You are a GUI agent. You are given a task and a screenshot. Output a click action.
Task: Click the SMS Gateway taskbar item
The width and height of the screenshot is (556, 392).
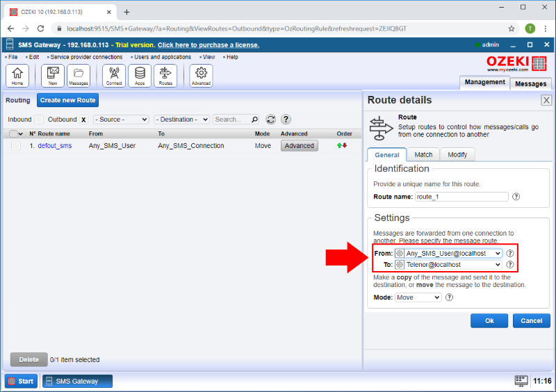tap(77, 381)
